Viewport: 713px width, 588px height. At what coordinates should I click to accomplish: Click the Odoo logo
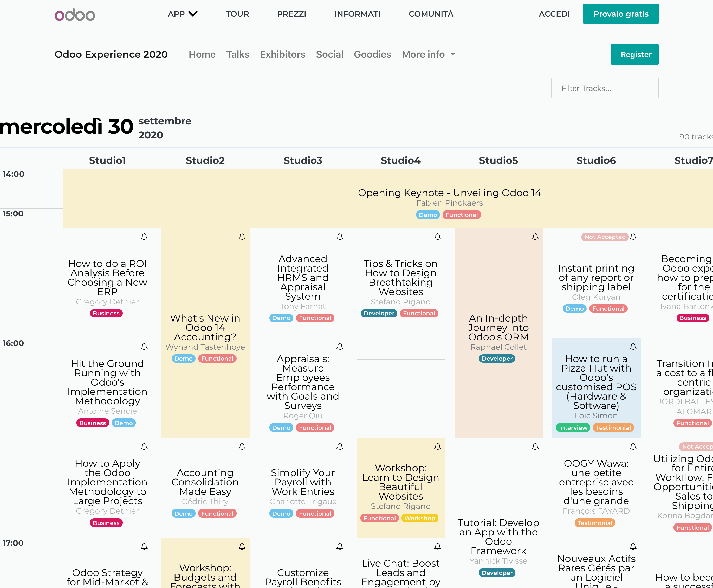(75, 15)
